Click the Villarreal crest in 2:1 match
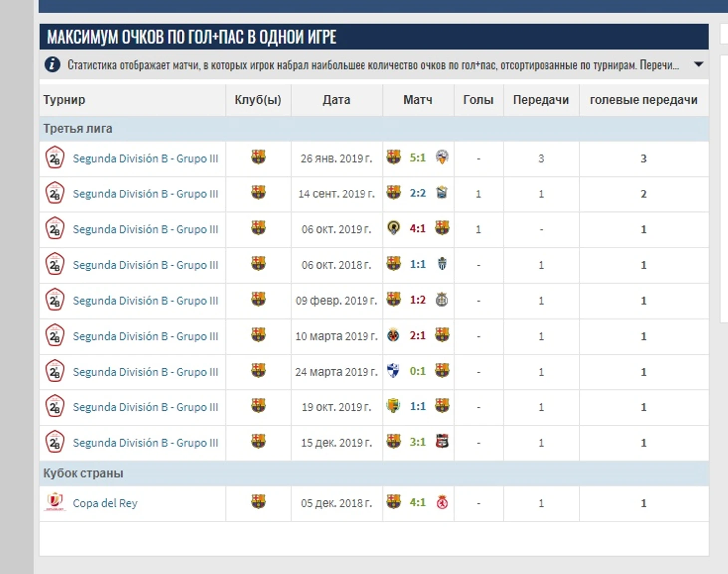728x574 pixels. coord(393,335)
